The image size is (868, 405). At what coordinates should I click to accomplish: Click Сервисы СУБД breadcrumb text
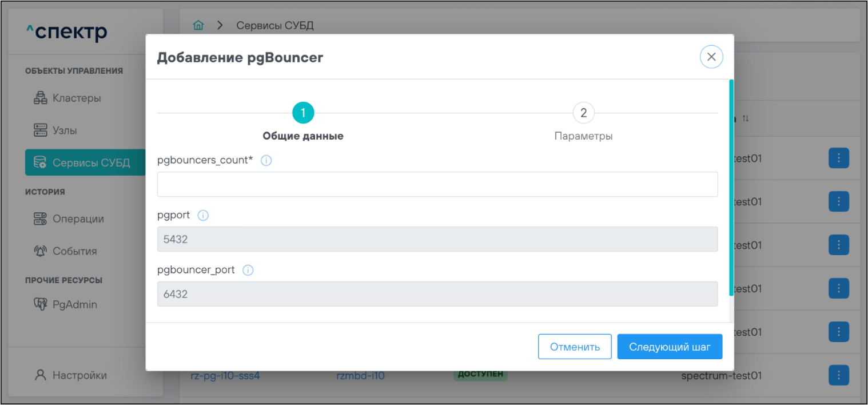(x=275, y=25)
